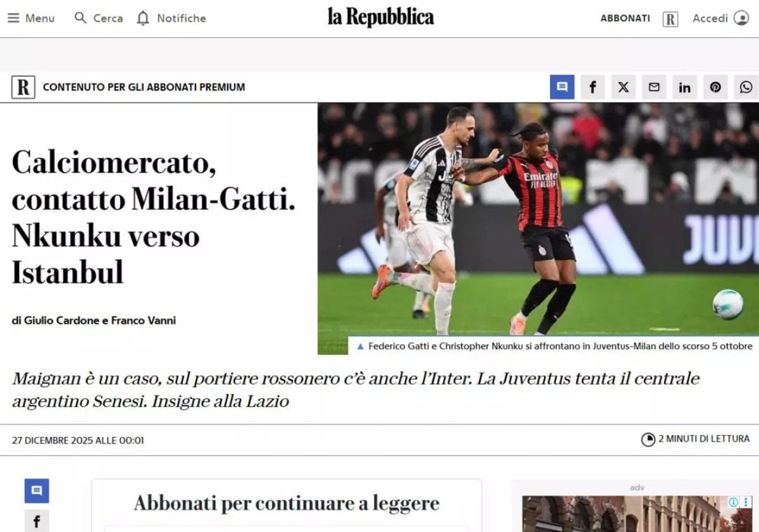759x532 pixels.
Task: Click the Cerca magnifier icon
Action: pos(80,18)
